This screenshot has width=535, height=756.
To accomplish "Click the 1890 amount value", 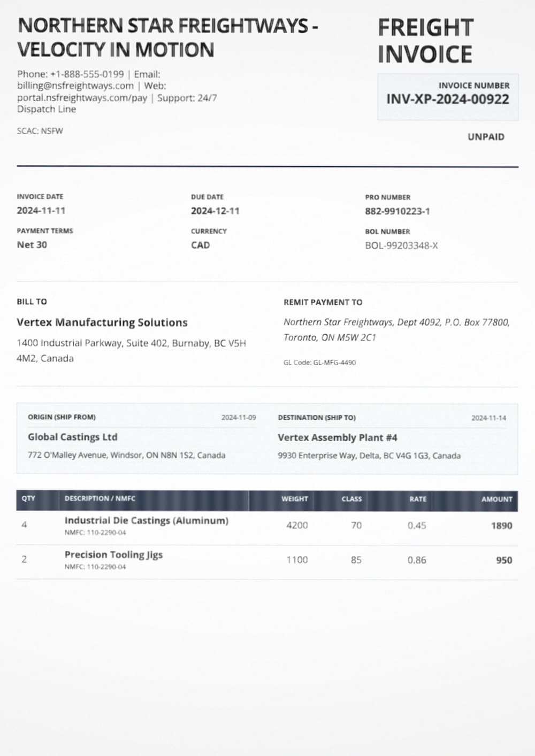I will pyautogui.click(x=501, y=526).
